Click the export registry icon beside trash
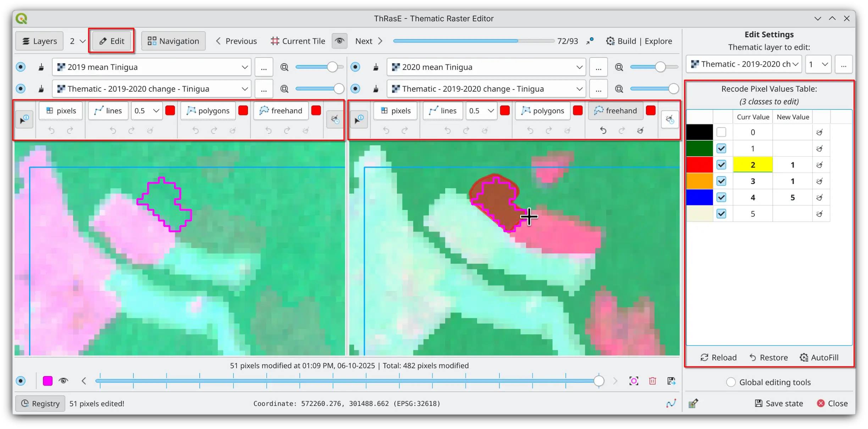This screenshot has width=868, height=429. [x=671, y=381]
